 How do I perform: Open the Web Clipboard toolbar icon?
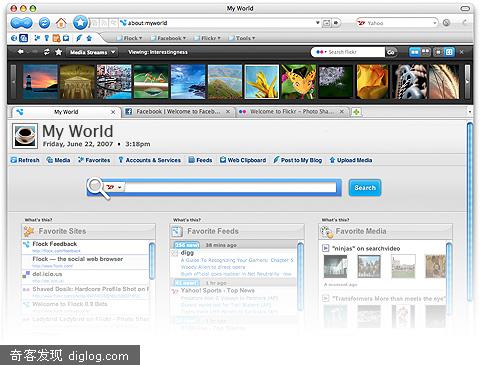click(66, 38)
